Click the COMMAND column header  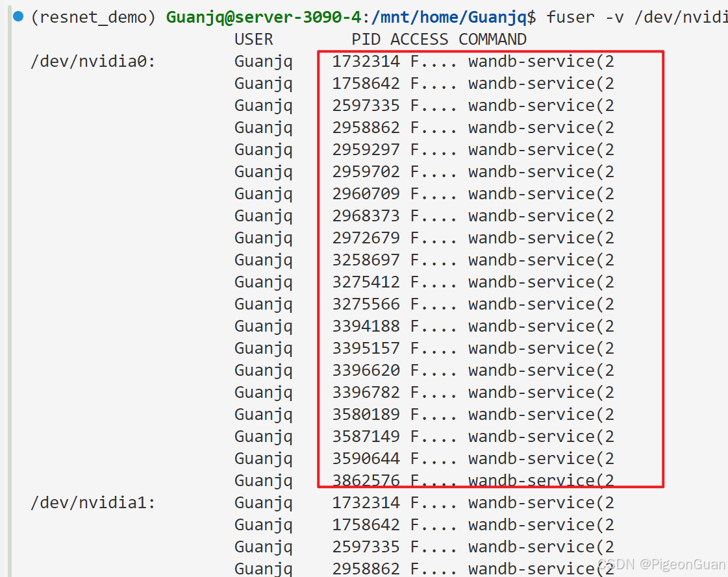[x=493, y=40]
